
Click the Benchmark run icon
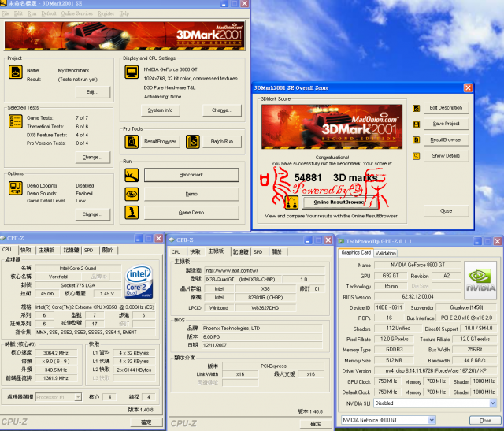(x=132, y=175)
